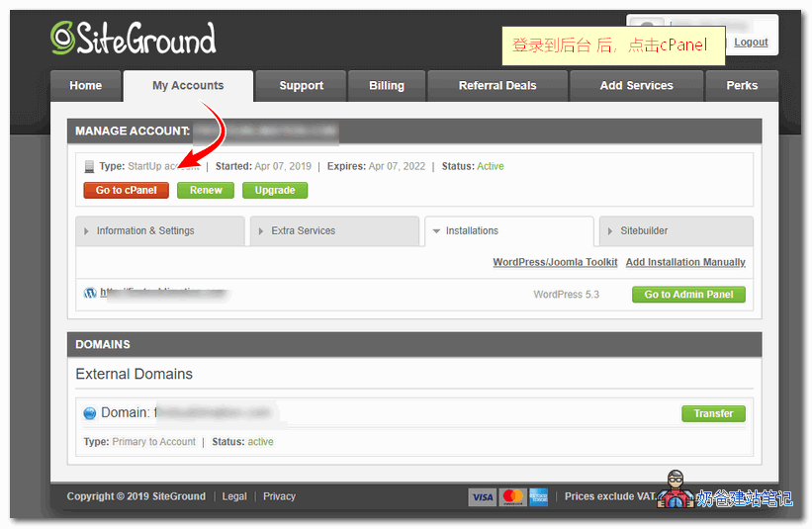Click the green Renew button
The height and width of the screenshot is (529, 812).
click(206, 190)
